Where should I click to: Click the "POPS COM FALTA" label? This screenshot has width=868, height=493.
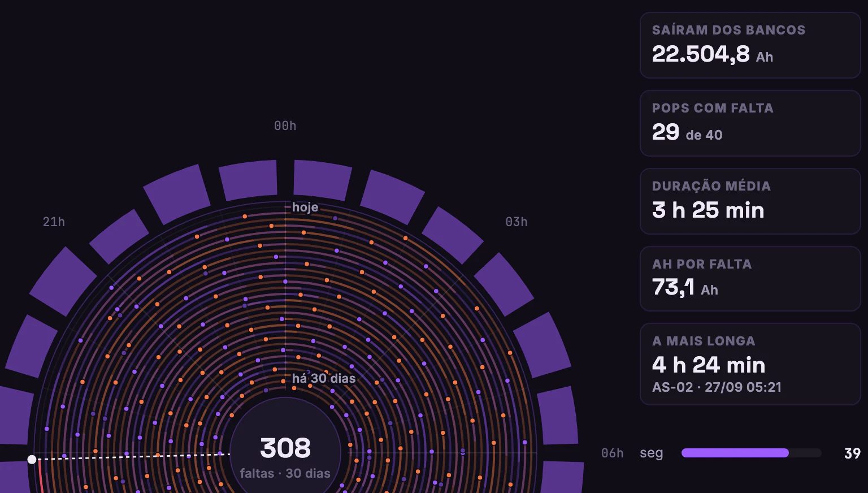713,108
